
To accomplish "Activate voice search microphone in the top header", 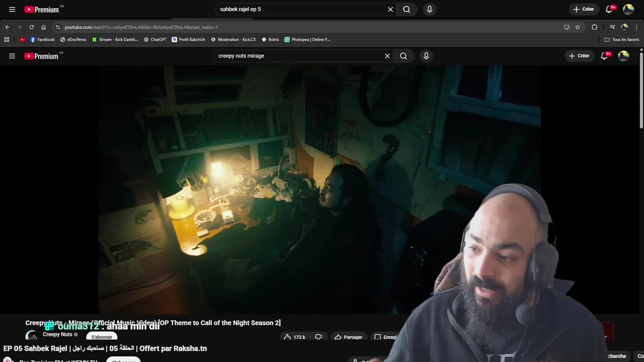I will tap(429, 9).
